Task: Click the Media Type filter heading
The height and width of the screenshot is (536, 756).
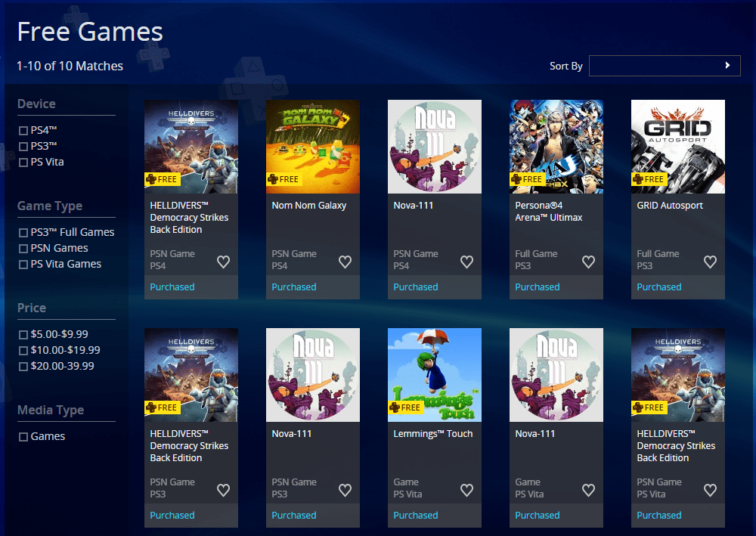Action: 51,411
